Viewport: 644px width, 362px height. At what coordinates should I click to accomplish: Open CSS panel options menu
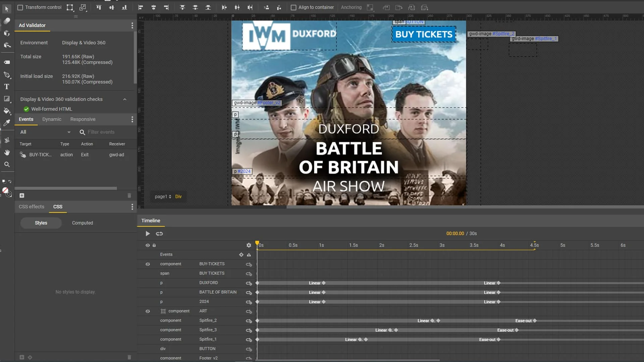coord(132,207)
